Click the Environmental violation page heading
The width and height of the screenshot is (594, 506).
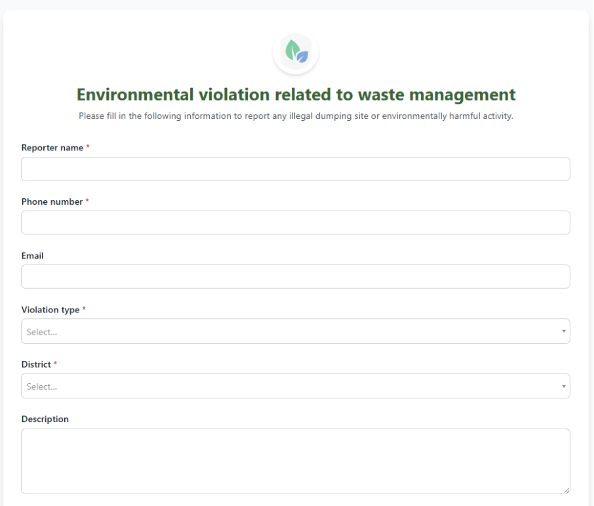tap(296, 95)
